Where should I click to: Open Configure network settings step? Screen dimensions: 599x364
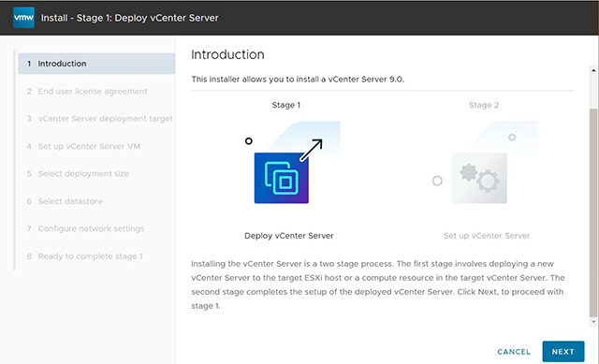[91, 229]
